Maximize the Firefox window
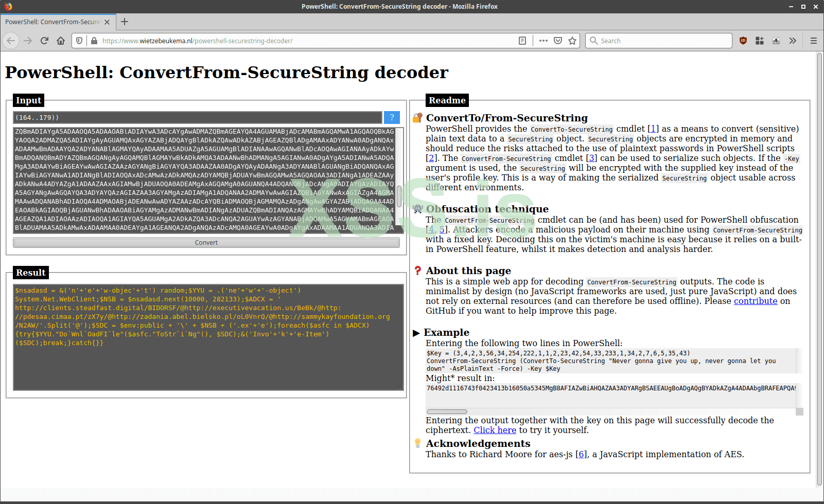The image size is (824, 504). pyautogui.click(x=803, y=7)
